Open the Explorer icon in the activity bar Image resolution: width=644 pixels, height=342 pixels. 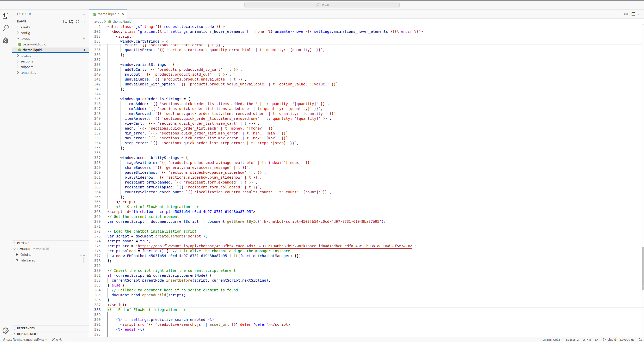6,16
